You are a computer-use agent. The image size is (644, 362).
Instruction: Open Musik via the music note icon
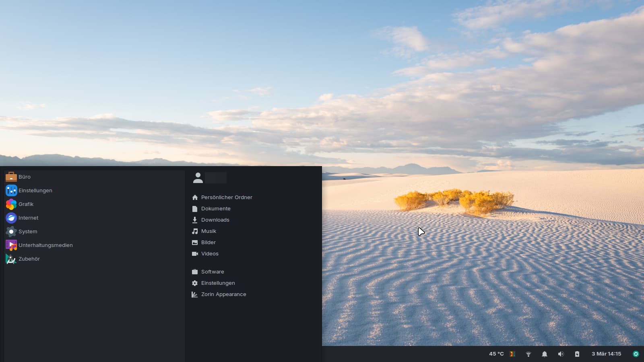[x=195, y=231]
